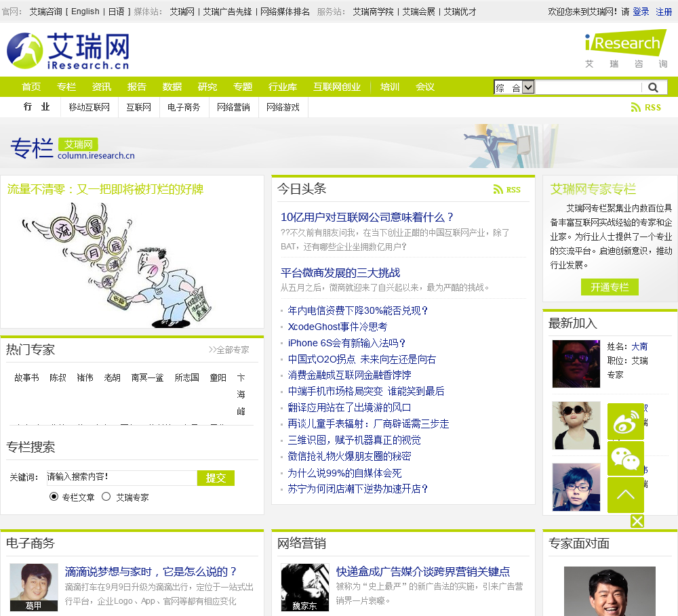Screen dimensions: 678x616
Task: Click 大南 profile photo thumbnail
Action: (x=576, y=363)
